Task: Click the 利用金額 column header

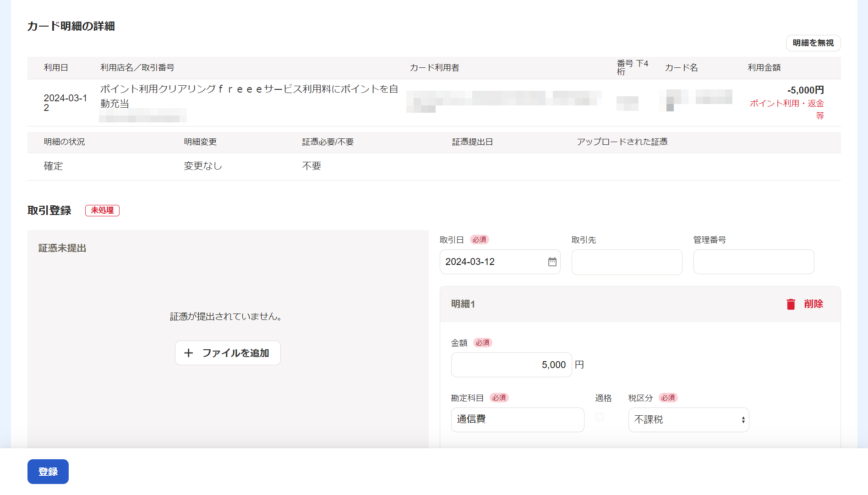Action: click(764, 68)
